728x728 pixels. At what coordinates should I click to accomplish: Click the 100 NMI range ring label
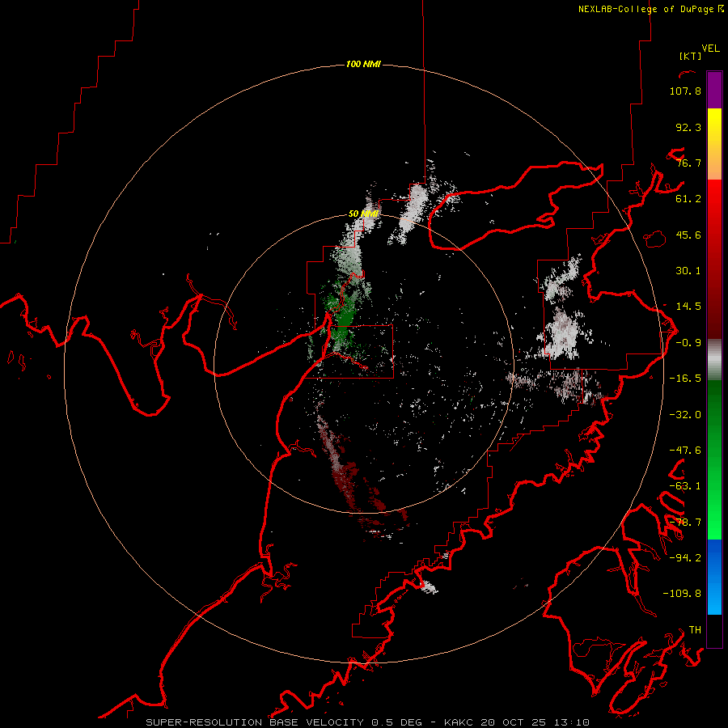click(363, 64)
